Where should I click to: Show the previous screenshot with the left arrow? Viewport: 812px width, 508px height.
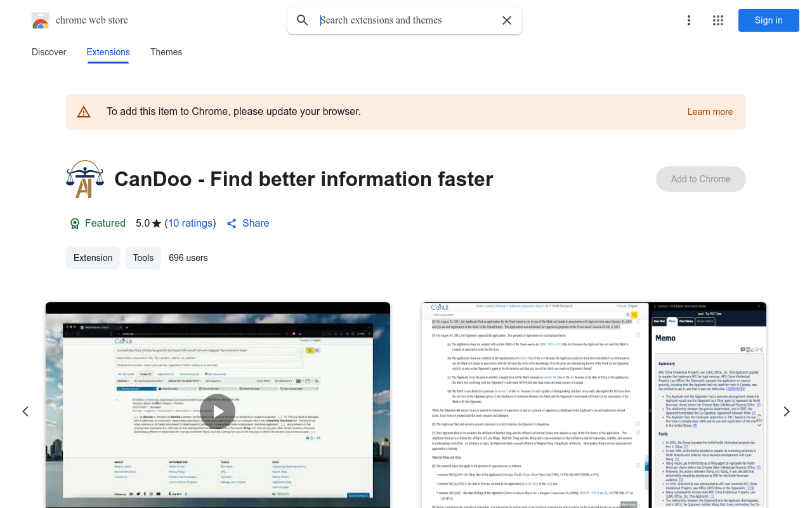tap(25, 411)
